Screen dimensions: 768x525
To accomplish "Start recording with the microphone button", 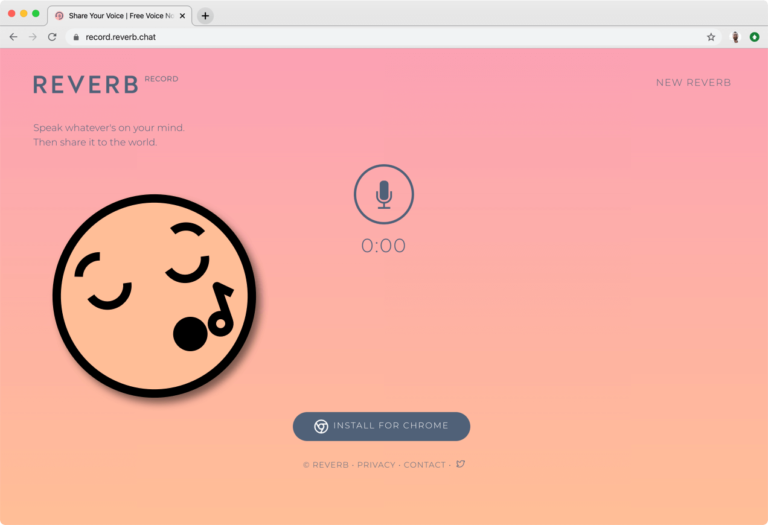I will click(384, 194).
